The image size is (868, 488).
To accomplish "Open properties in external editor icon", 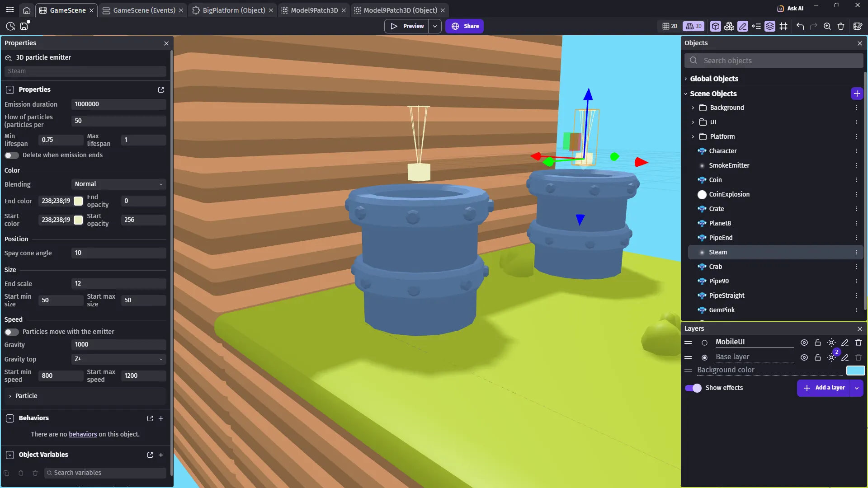I will pos(161,90).
